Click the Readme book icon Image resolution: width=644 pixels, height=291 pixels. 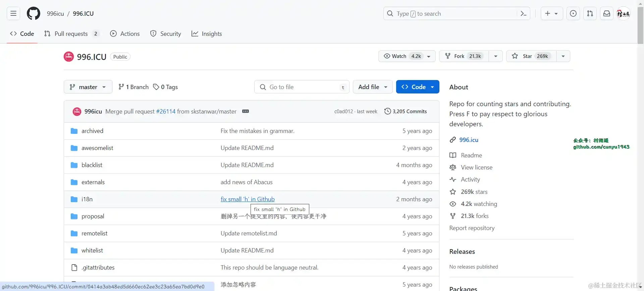453,155
